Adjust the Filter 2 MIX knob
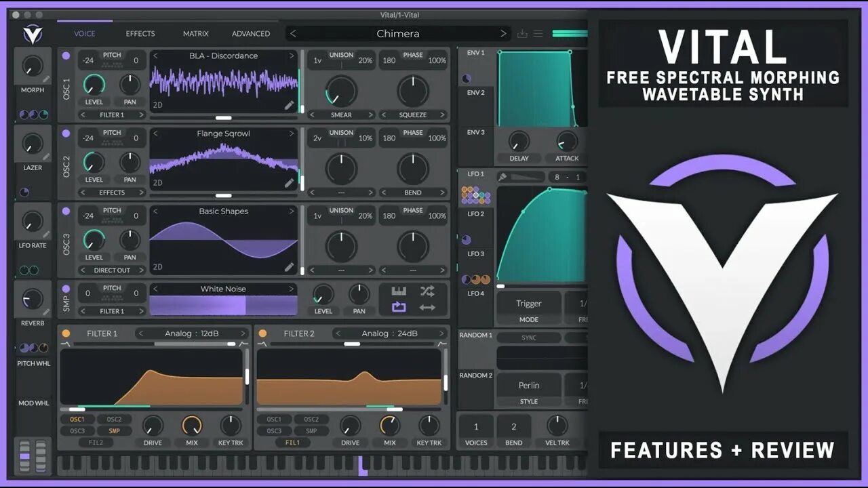 click(x=390, y=426)
